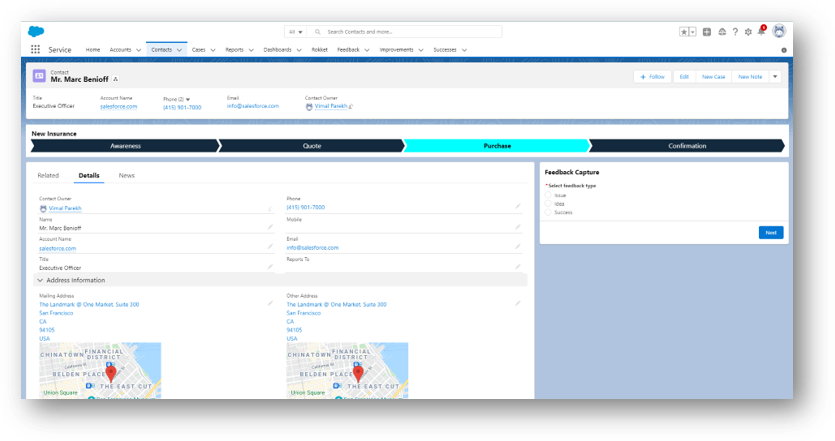Open the Mailing Address map thumbnail
835x441 pixels.
pos(100,370)
